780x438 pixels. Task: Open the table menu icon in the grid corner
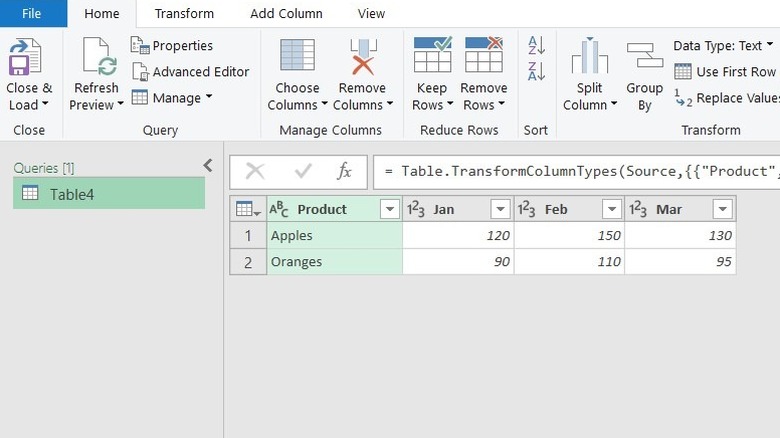(248, 209)
